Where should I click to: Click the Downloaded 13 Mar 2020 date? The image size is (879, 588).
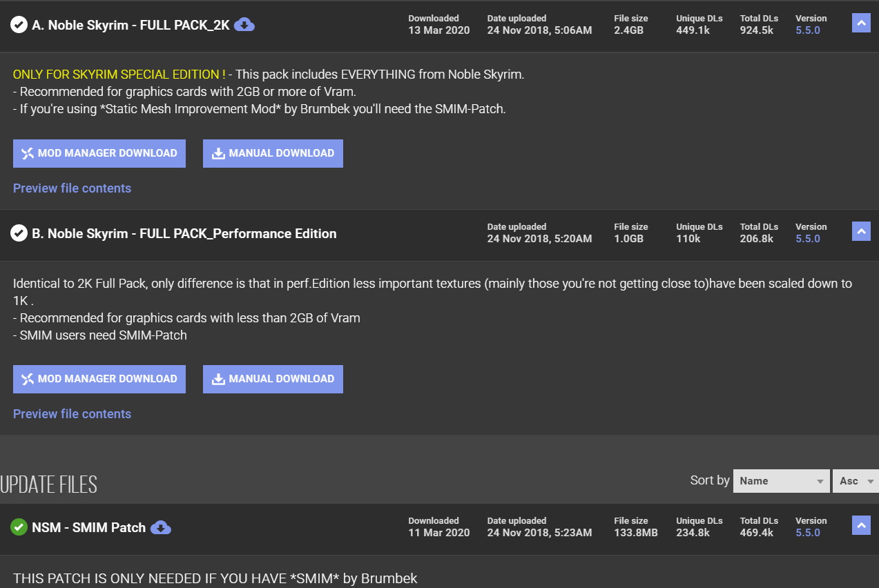[x=439, y=30]
